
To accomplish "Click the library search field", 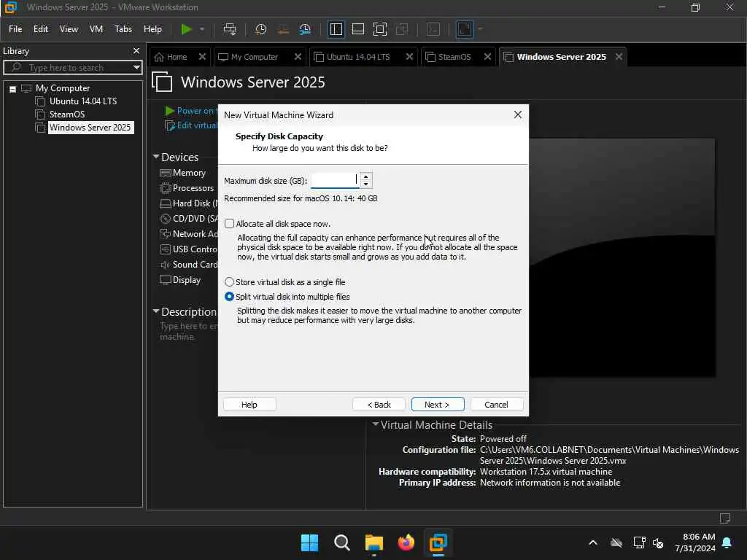I will 71,67.
